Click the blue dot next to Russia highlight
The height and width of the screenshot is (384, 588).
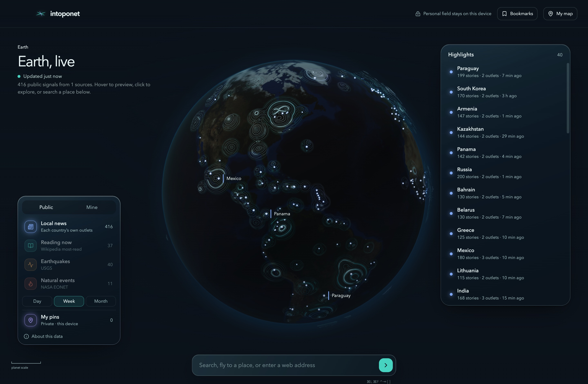(x=451, y=173)
